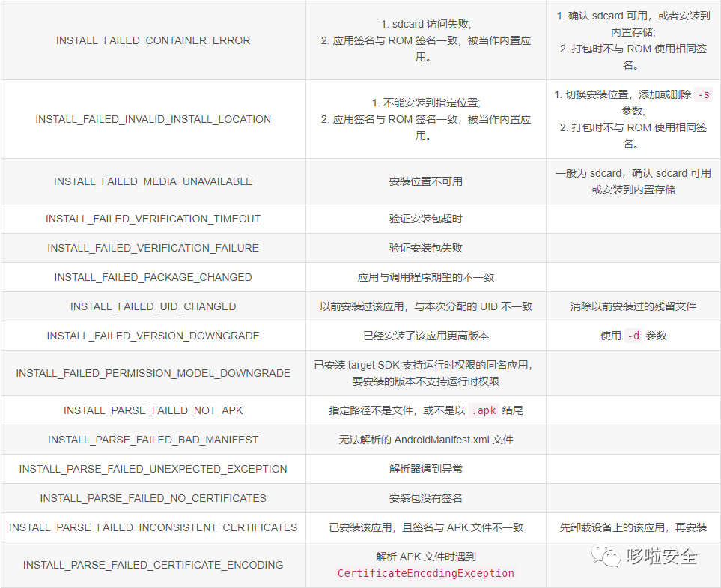Click red CertificateEncodingException code text

click(x=426, y=573)
